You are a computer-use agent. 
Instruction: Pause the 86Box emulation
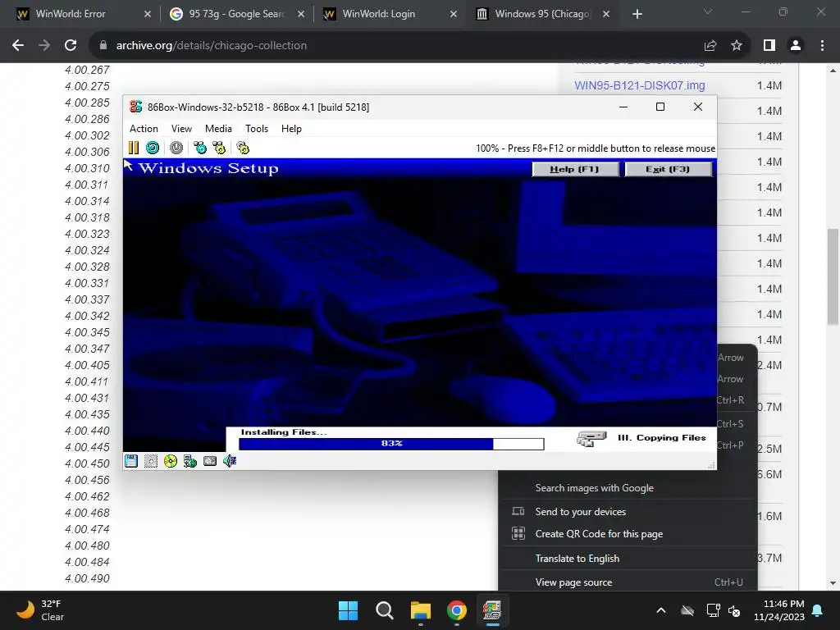pos(134,148)
